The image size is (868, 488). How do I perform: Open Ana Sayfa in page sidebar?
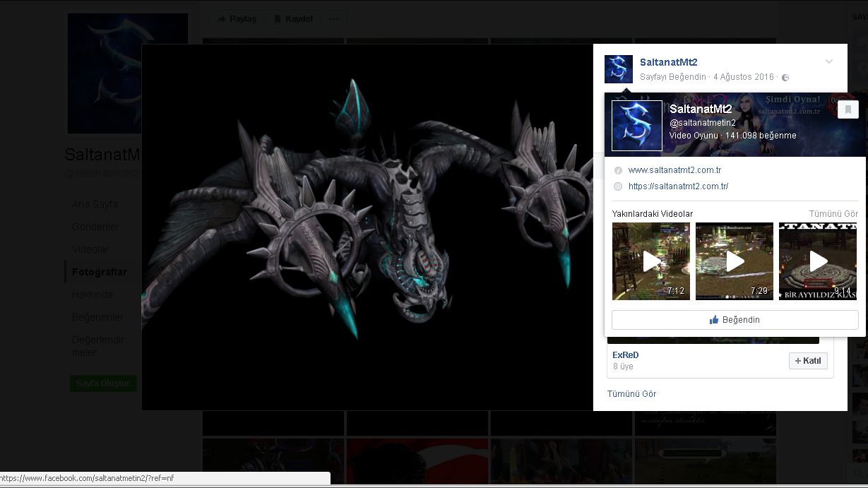pos(95,204)
